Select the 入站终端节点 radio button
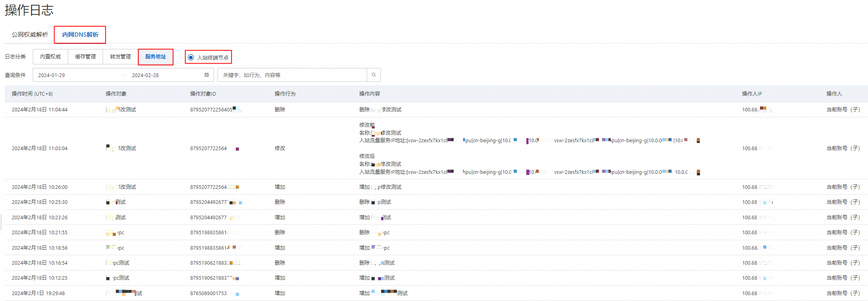The image size is (868, 301). tap(191, 57)
